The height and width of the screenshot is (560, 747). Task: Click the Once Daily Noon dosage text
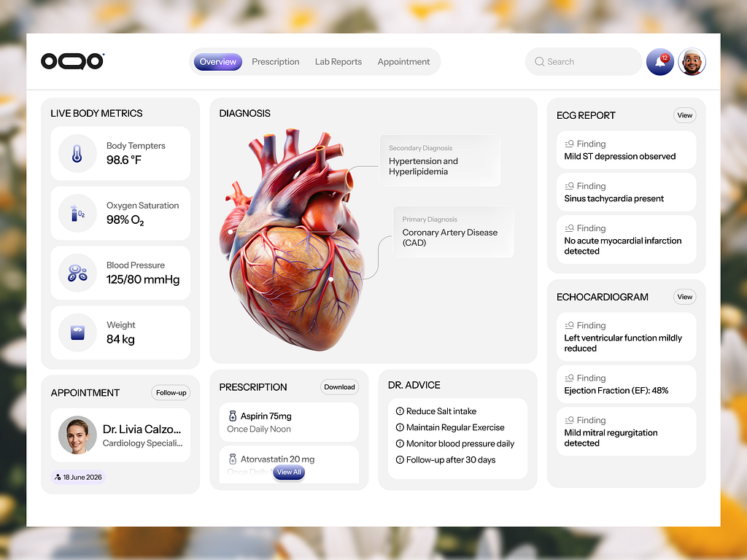pyautogui.click(x=259, y=429)
